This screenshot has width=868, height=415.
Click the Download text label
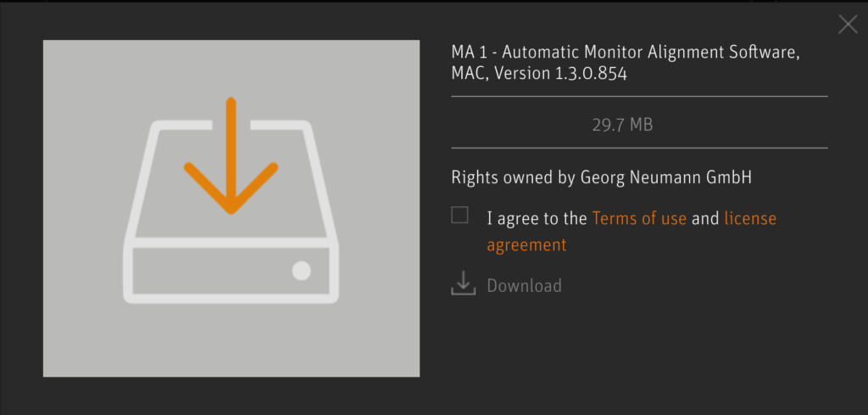pos(524,286)
